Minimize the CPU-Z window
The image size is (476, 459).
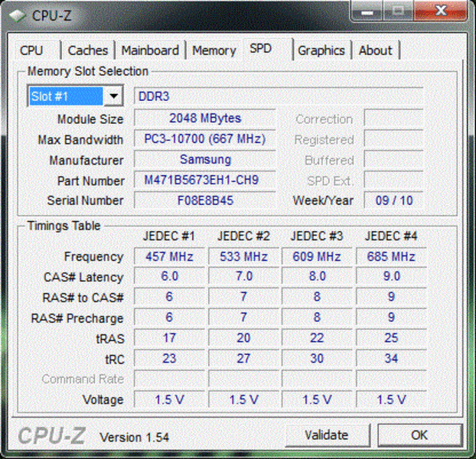[367, 11]
